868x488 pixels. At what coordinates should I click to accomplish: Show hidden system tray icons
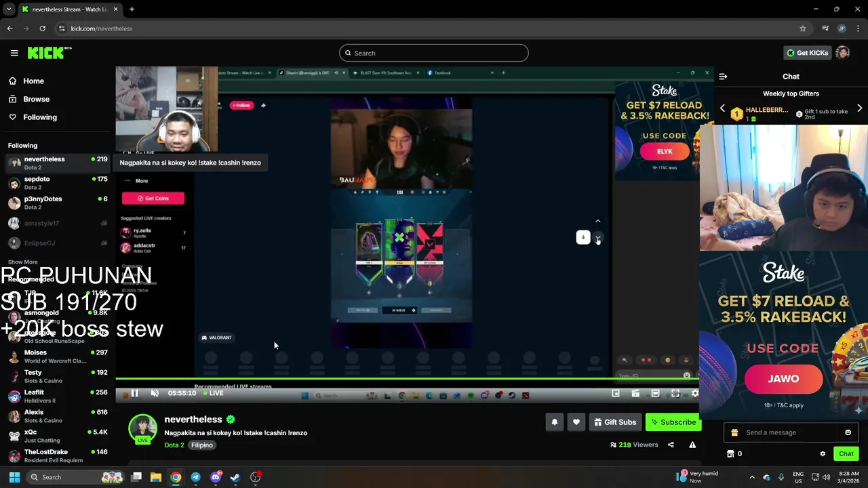(751, 477)
